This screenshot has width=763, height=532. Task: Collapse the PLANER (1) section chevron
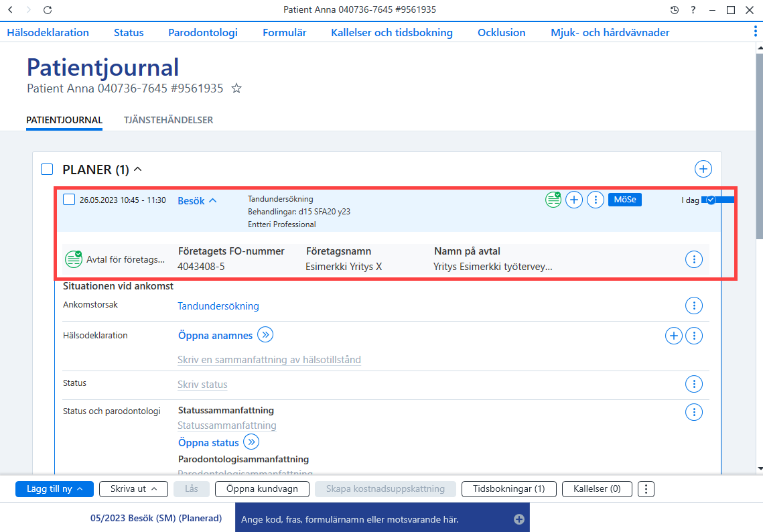tap(138, 169)
